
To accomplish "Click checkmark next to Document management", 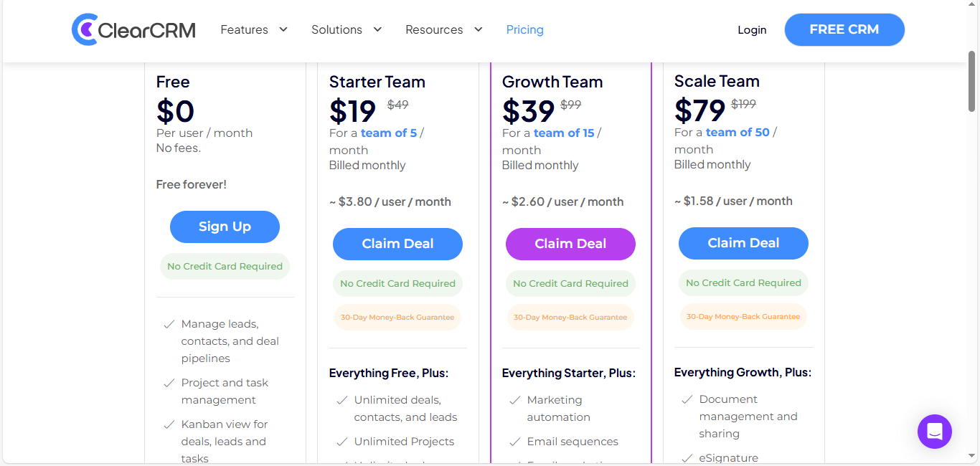I will pos(687,399).
